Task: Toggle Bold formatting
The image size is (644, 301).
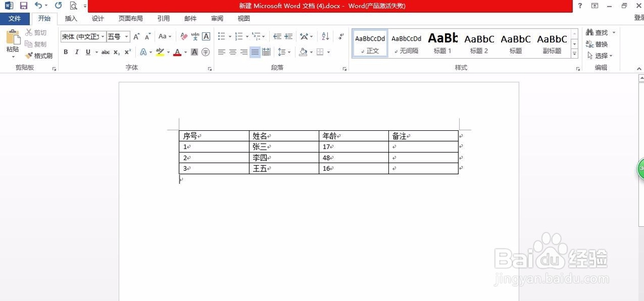Action: click(66, 52)
